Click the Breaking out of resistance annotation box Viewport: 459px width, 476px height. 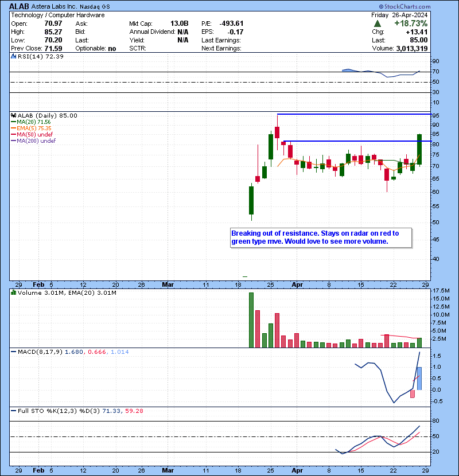pos(321,237)
